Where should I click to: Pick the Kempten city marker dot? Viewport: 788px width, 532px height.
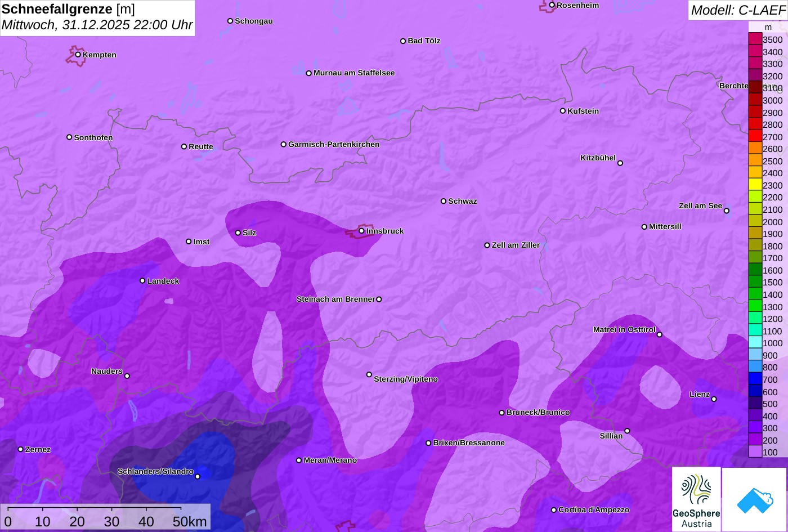pos(78,55)
